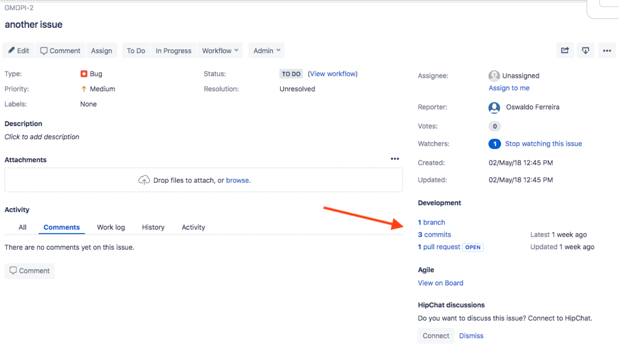Click the export issue download icon
This screenshot has width=619, height=364.
point(586,50)
